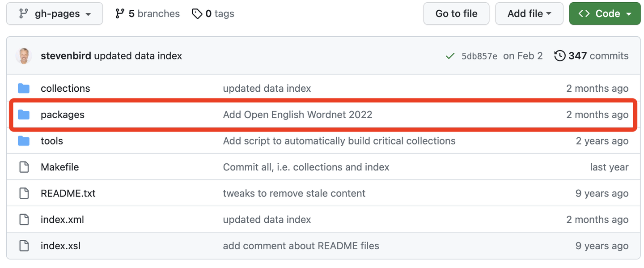Screen dimensions: 644x268
Task: Click the index.xml file icon
Action: click(x=24, y=220)
